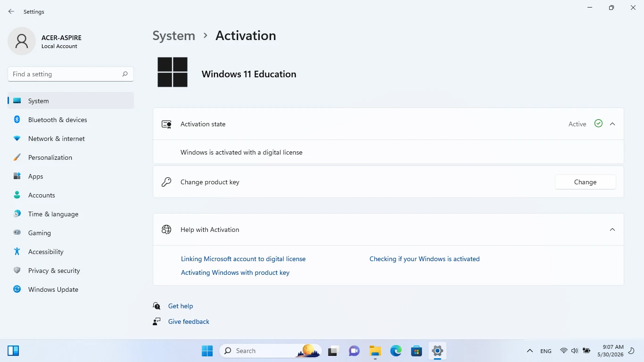This screenshot has width=644, height=362.
Task: Open Task View from the taskbar
Action: click(334, 351)
